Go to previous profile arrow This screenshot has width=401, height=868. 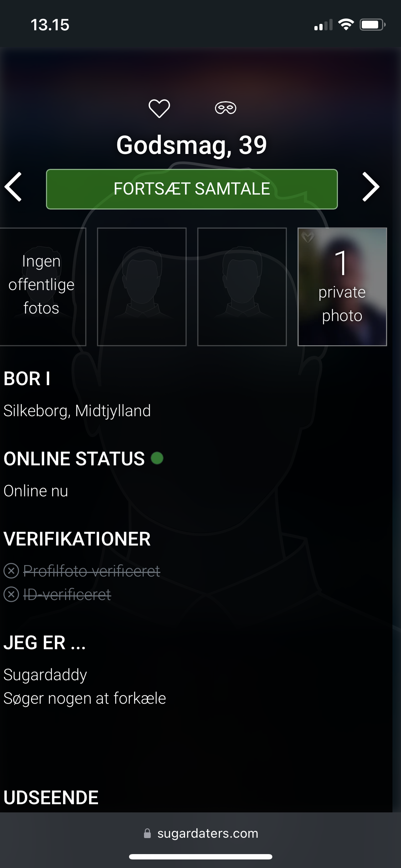point(13,187)
